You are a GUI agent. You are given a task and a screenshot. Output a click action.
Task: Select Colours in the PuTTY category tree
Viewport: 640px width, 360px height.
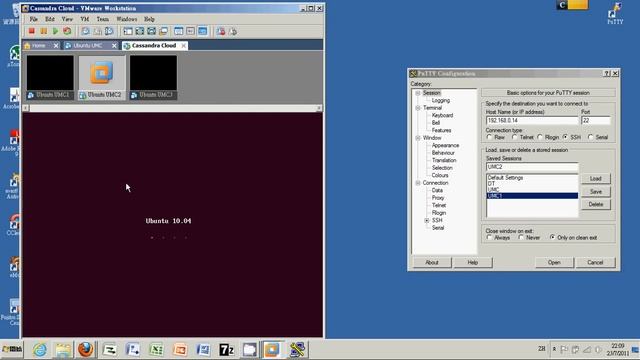click(x=440, y=176)
